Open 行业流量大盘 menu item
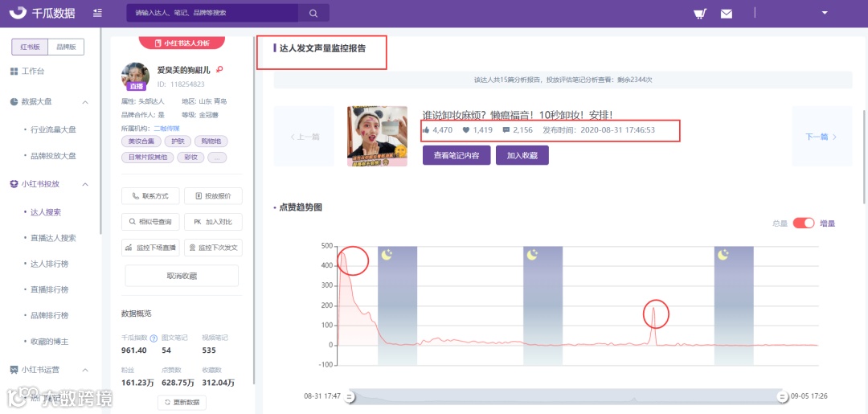 [x=53, y=129]
